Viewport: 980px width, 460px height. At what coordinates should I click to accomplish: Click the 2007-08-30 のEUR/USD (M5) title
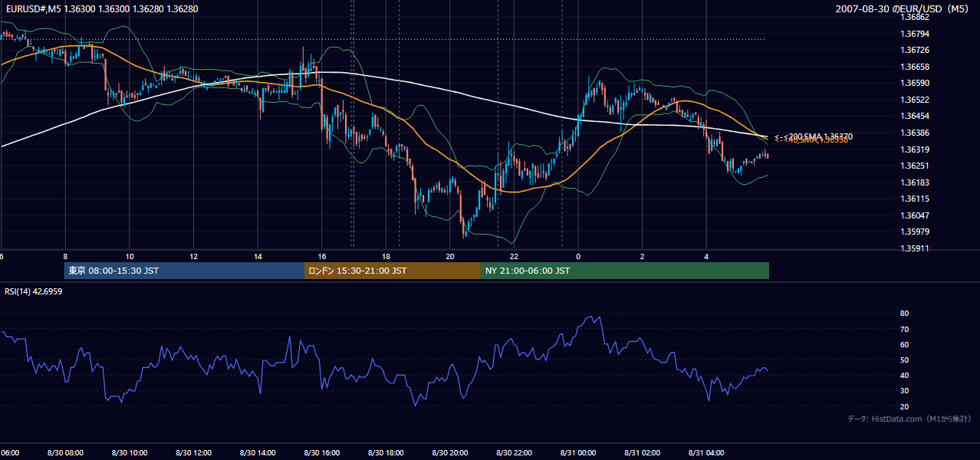[903, 9]
